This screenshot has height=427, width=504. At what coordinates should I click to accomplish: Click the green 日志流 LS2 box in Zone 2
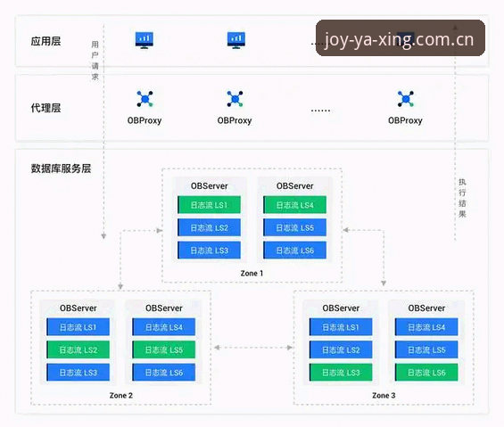[78, 349]
